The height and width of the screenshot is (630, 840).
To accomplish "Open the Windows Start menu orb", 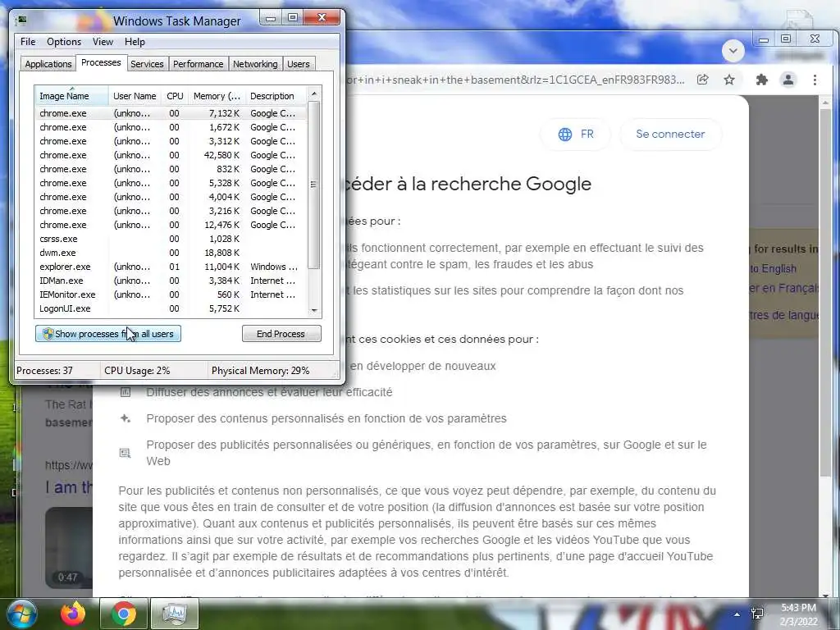I will 21,614.
